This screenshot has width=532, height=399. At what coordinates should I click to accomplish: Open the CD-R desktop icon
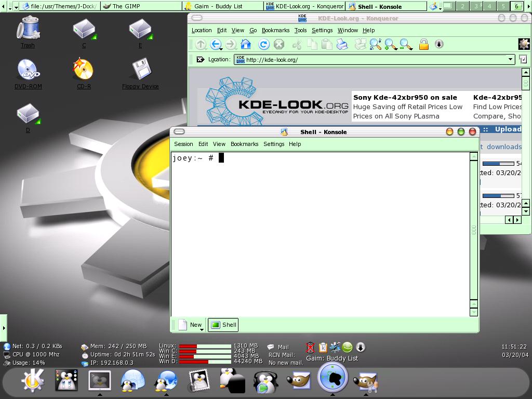click(x=84, y=74)
